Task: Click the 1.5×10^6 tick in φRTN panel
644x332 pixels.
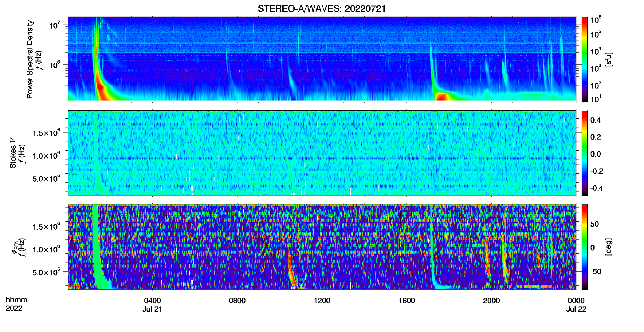Action: click(46, 227)
